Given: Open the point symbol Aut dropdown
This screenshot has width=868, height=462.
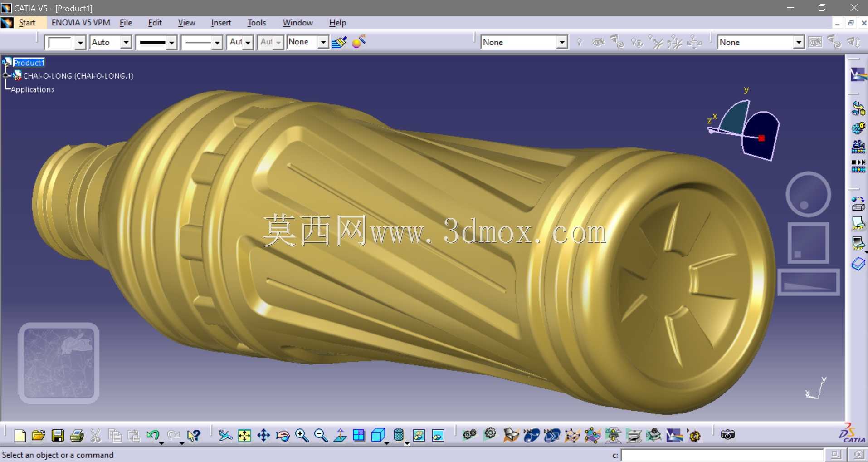Looking at the screenshot, I should point(248,43).
